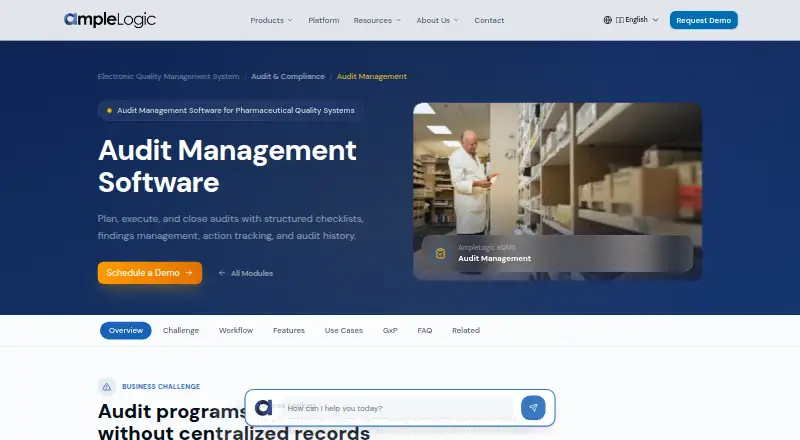Send chat message with paper plane button
The width and height of the screenshot is (800, 440).
533,407
